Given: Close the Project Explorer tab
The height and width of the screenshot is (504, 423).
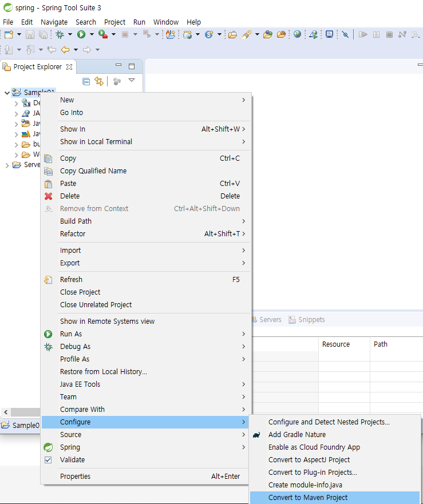Looking at the screenshot, I should [x=69, y=67].
